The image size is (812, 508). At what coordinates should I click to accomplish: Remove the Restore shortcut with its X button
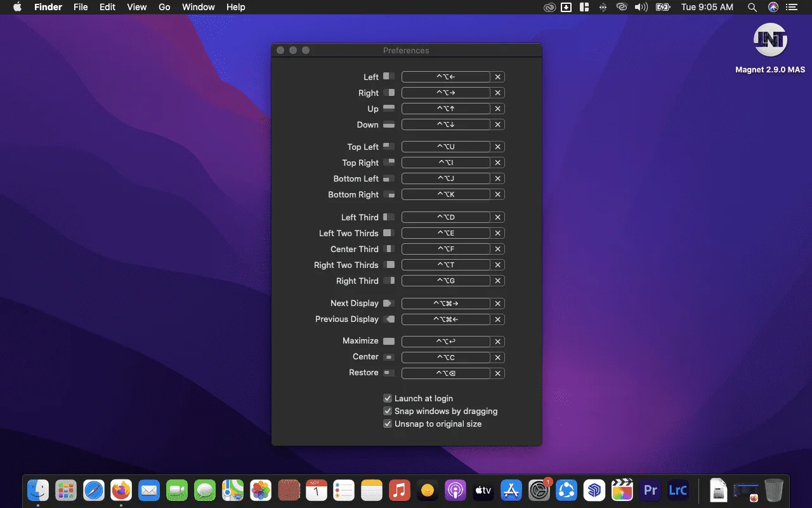498,373
